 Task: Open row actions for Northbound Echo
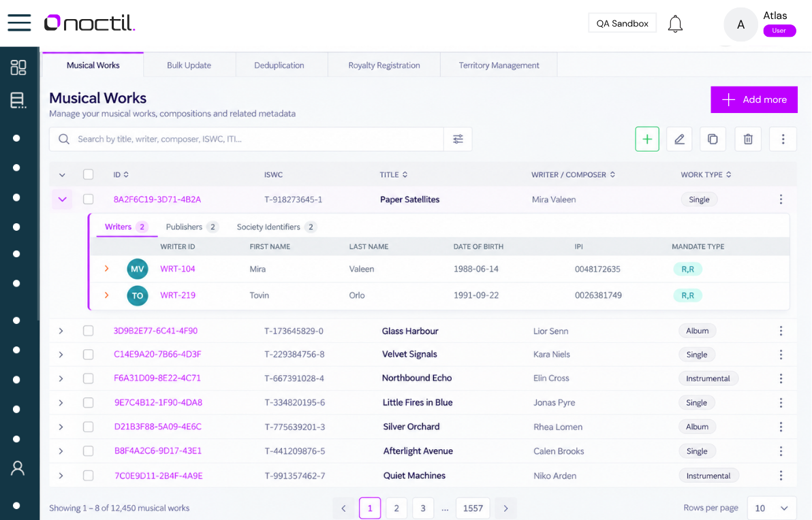781,378
